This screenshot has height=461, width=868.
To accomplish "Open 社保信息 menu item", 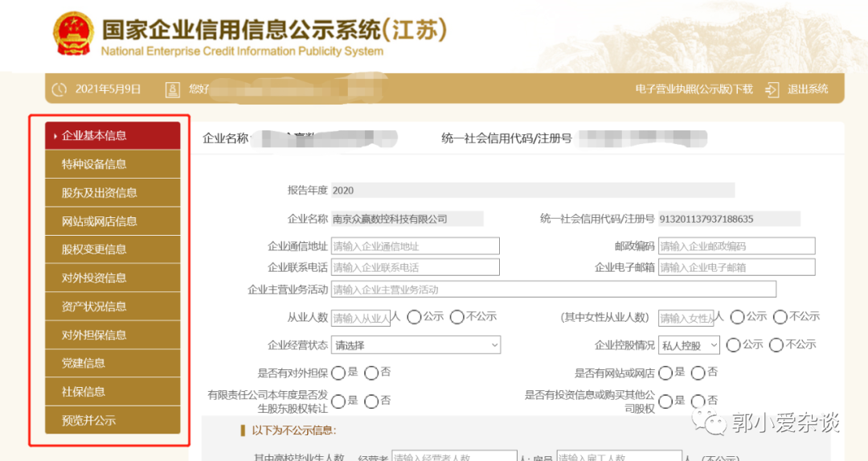I will pos(113,392).
